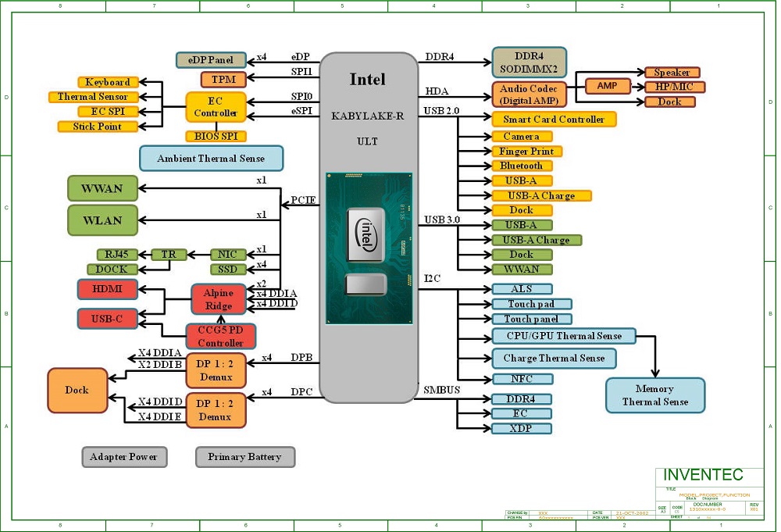Select the green USB-A Charge block
This screenshot has width=781, height=532.
tap(537, 240)
